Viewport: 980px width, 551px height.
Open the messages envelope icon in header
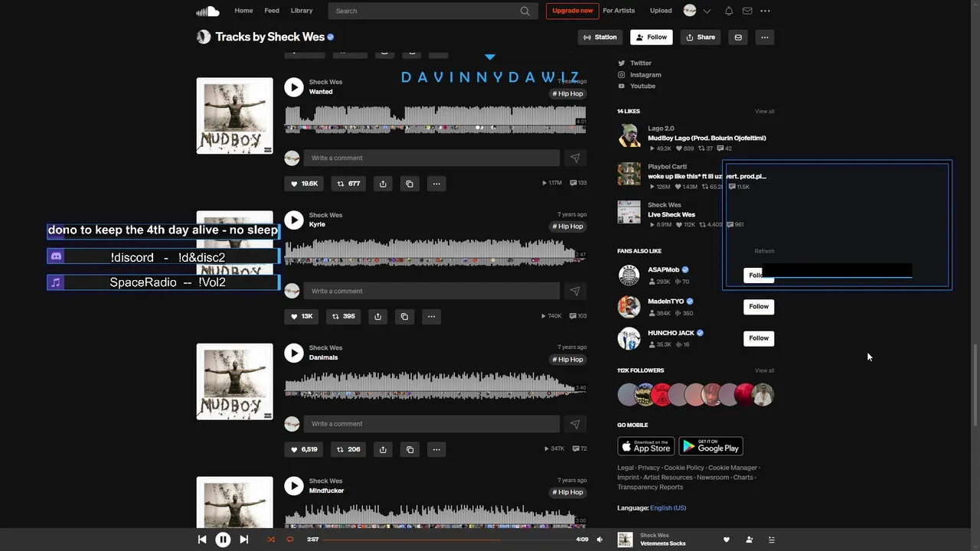(x=747, y=11)
